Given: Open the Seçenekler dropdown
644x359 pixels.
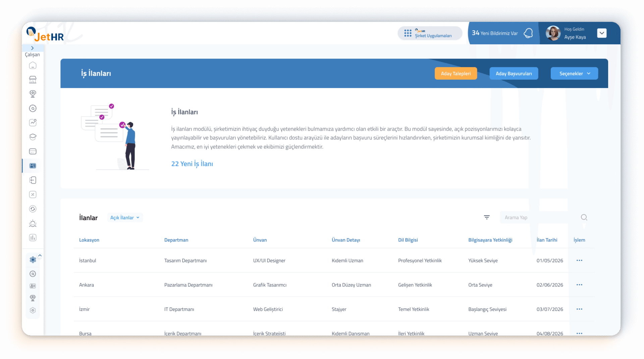Looking at the screenshot, I should (574, 74).
